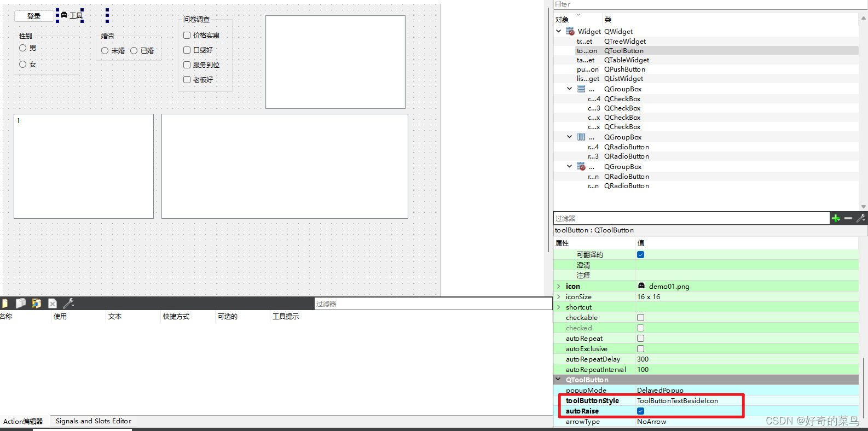Check the 老板好 checkbox on the form

click(187, 79)
